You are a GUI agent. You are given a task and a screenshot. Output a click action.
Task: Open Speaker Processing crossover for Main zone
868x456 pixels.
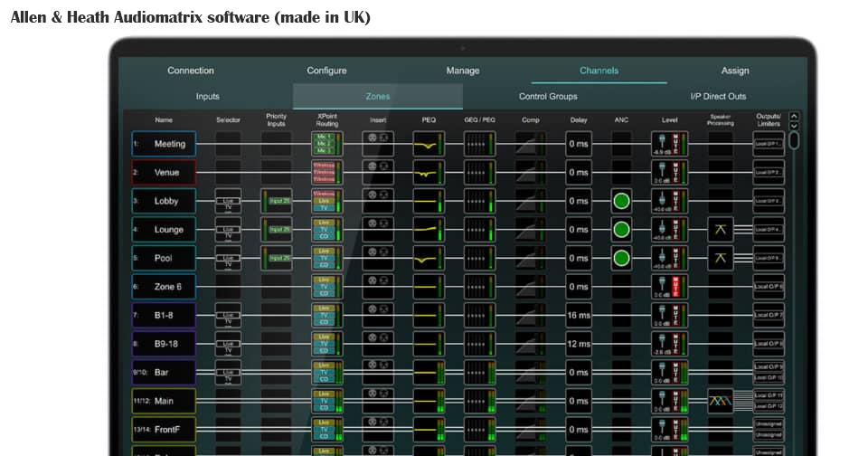[721, 401]
